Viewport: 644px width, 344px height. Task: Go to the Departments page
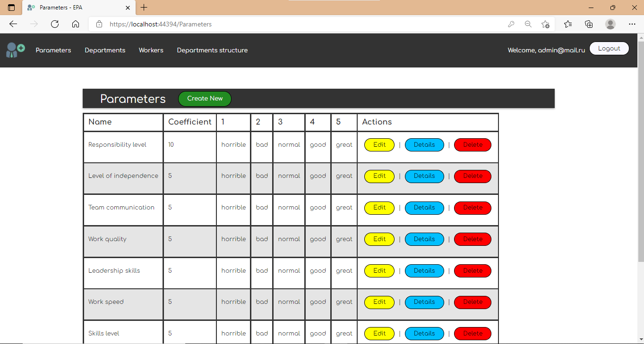[x=105, y=50]
